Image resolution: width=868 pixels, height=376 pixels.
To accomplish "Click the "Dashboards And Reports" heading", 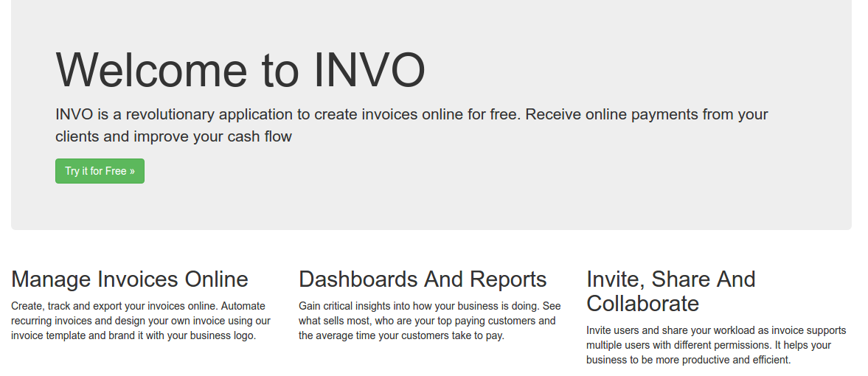I will pos(423,279).
